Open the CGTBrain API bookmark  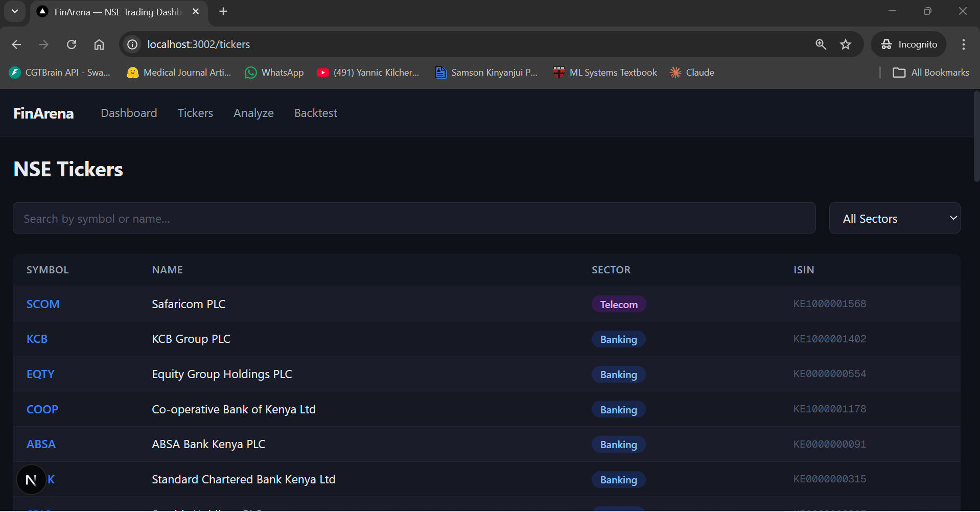coord(60,72)
